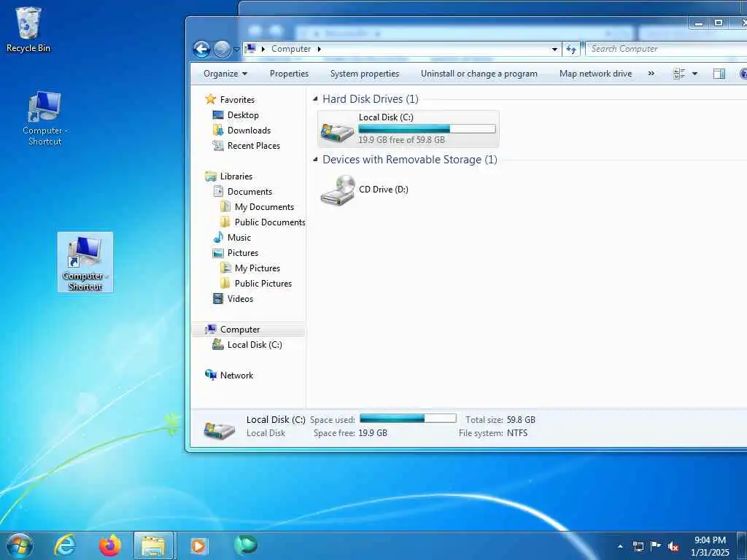Click the muted volume tray icon
747x560 pixels.
(673, 547)
